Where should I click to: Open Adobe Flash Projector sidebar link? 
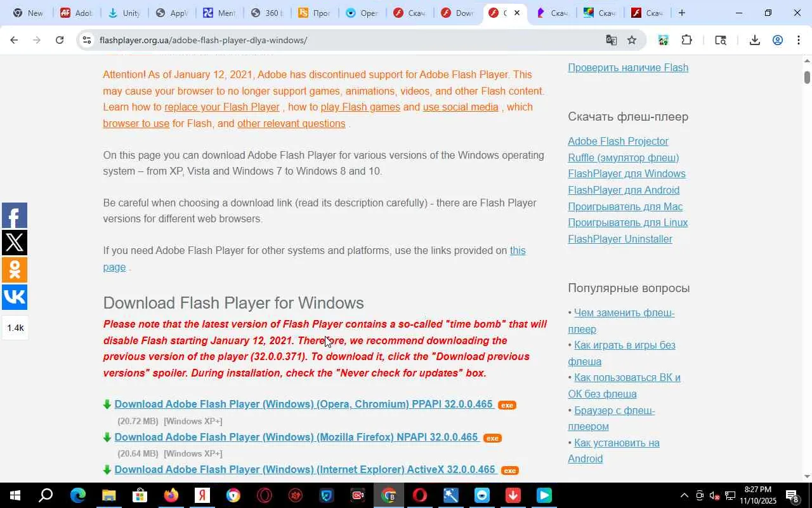pyautogui.click(x=618, y=142)
